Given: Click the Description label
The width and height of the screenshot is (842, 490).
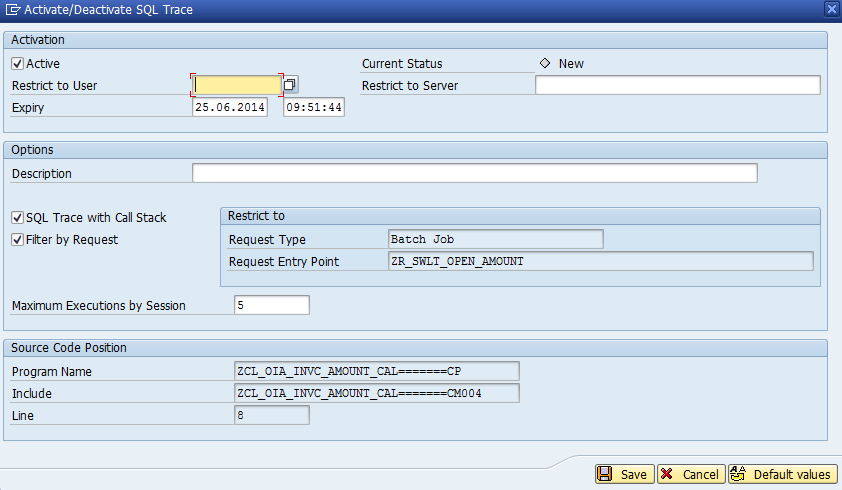Looking at the screenshot, I should [41, 174].
